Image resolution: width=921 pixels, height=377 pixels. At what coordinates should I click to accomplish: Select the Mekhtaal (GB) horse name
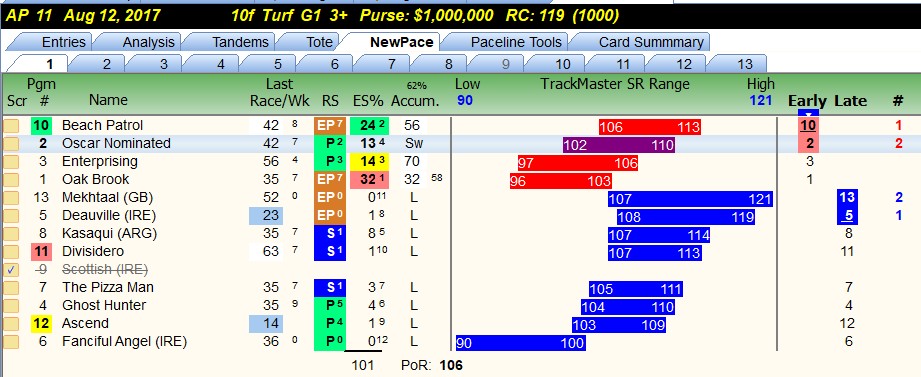[x=107, y=198]
